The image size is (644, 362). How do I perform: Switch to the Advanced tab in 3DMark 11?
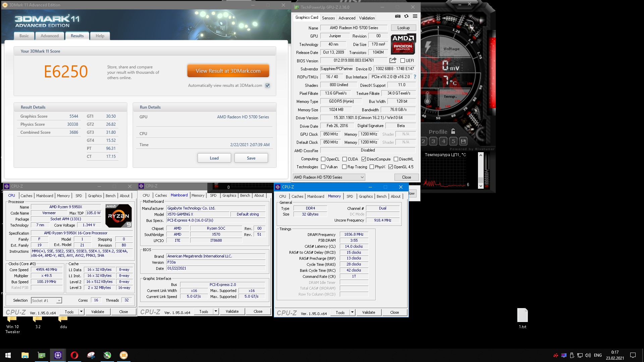(x=50, y=36)
